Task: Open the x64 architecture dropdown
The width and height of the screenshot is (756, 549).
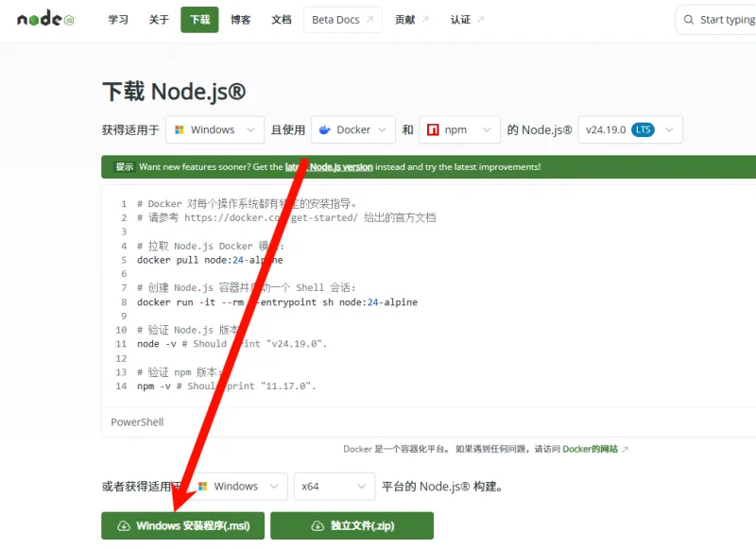Action: 335,487
